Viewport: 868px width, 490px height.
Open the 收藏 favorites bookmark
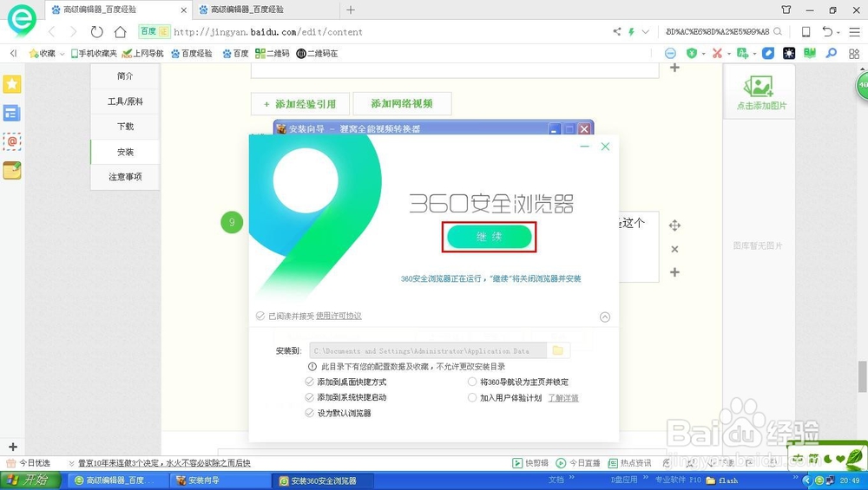[42, 53]
